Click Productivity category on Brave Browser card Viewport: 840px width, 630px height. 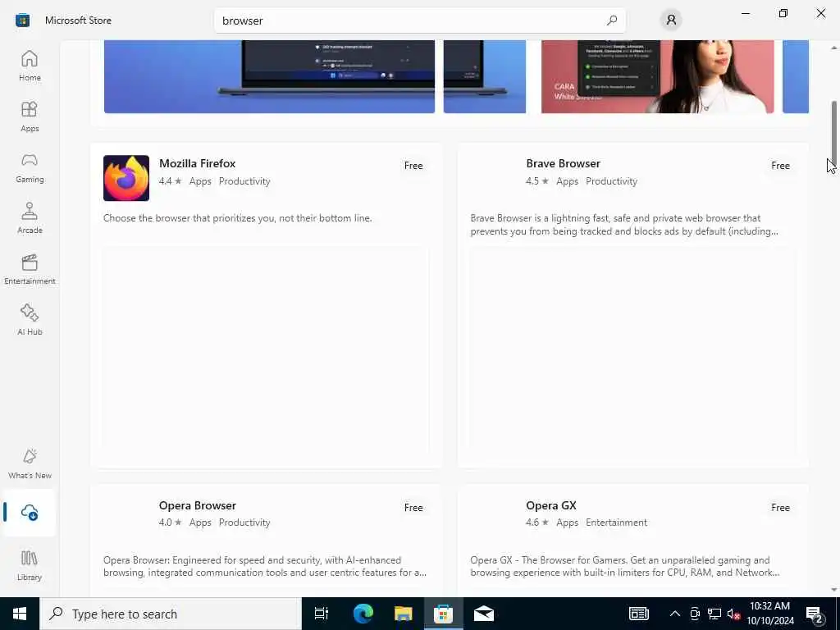click(611, 181)
